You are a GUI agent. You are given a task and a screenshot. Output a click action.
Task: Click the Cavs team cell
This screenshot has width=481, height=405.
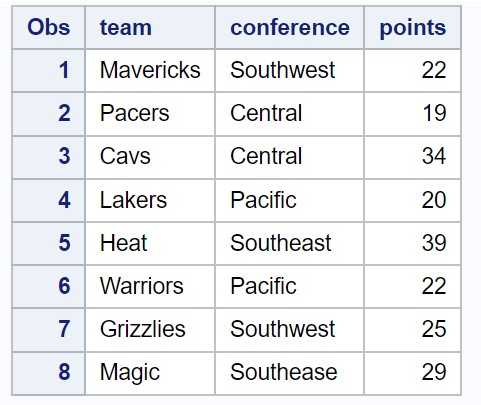[150, 157]
